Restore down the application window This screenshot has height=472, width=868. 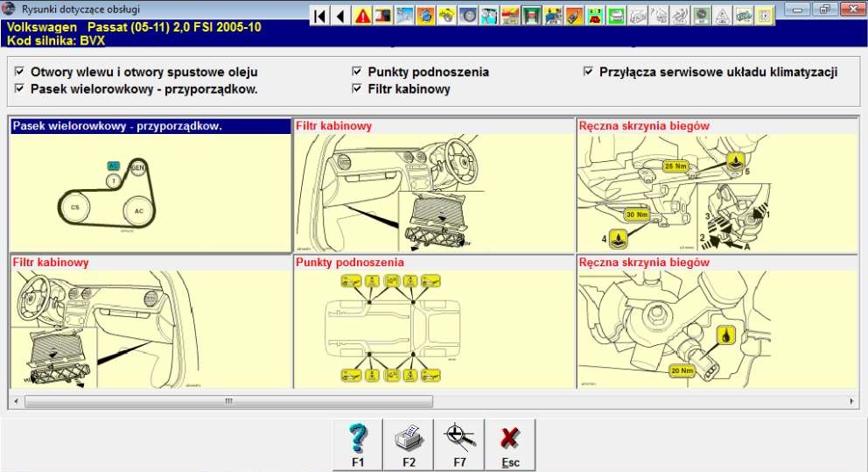tap(825, 10)
